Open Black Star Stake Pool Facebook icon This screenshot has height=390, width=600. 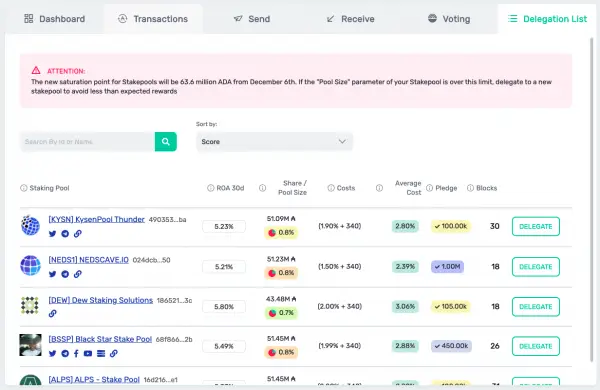point(76,353)
